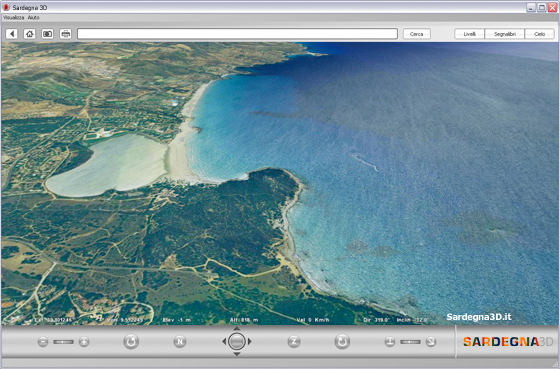560x369 pixels.
Task: Click the Dir 319.0° readout
Action: click(x=376, y=320)
